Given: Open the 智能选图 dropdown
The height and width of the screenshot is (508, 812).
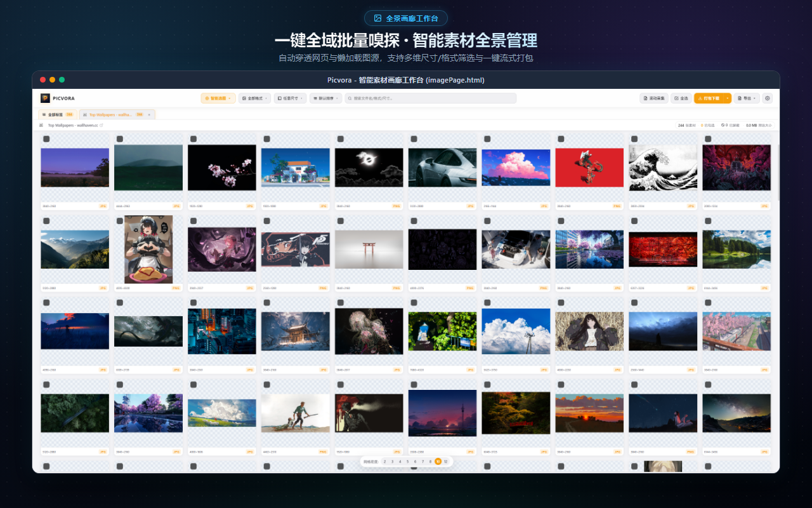Looking at the screenshot, I should click(x=218, y=98).
